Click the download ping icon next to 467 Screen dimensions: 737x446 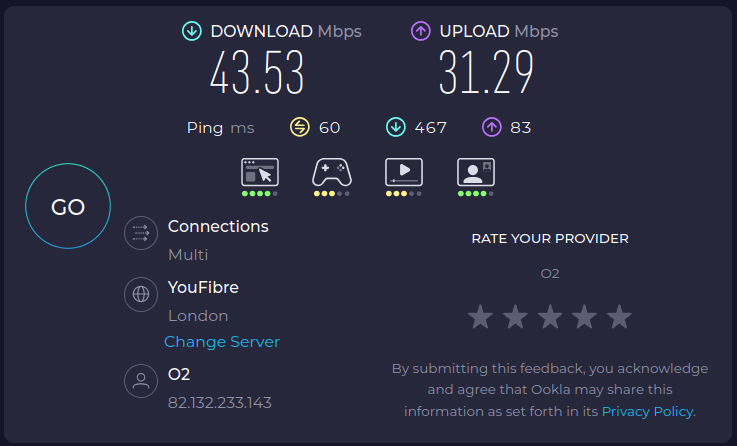pyautogui.click(x=396, y=127)
